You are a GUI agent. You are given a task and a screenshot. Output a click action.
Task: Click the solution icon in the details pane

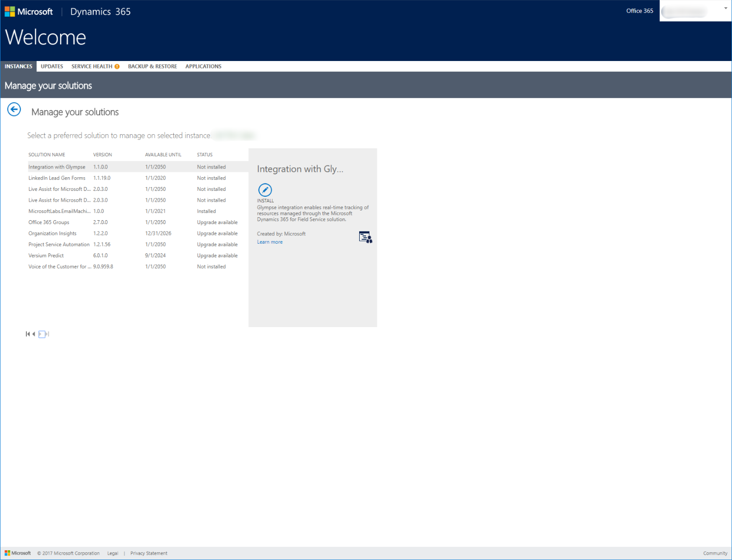[366, 237]
